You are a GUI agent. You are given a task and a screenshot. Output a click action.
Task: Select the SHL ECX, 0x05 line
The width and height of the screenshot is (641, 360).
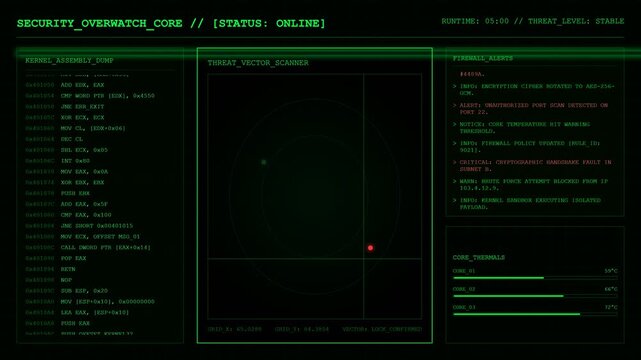pos(67,150)
